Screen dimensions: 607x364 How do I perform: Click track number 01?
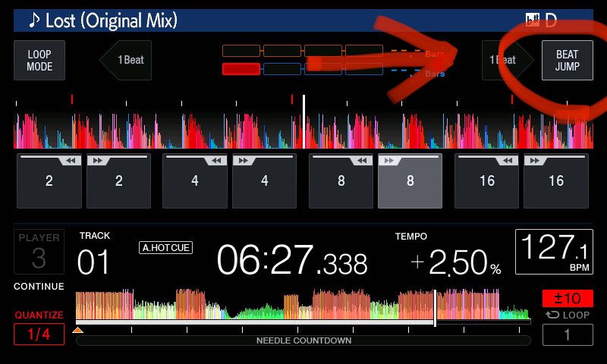pyautogui.click(x=93, y=262)
